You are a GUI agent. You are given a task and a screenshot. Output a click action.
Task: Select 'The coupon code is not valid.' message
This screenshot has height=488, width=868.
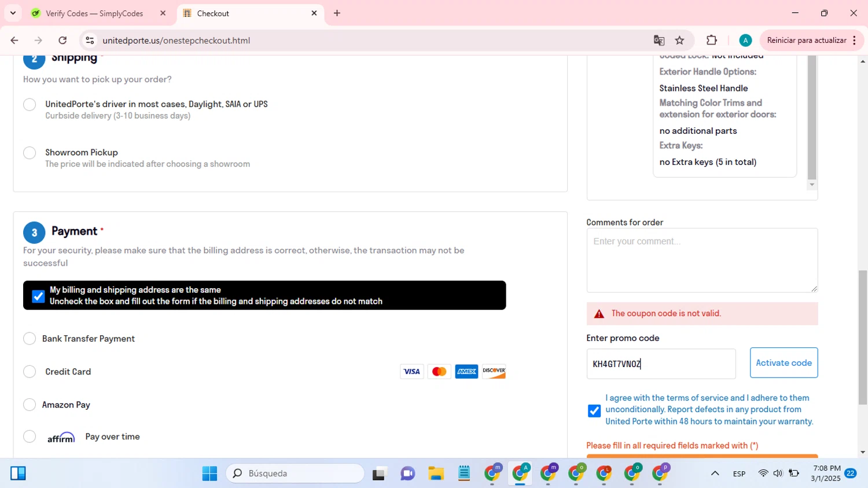coord(666,314)
